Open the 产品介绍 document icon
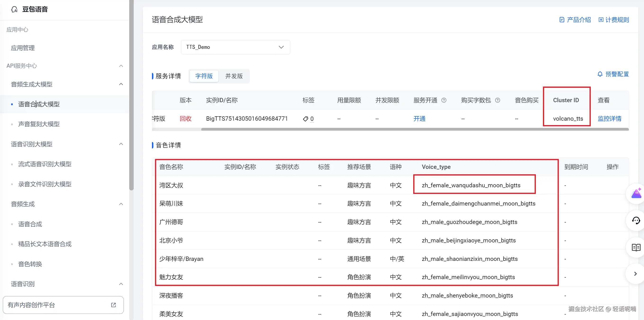The image size is (644, 320). 562,19
